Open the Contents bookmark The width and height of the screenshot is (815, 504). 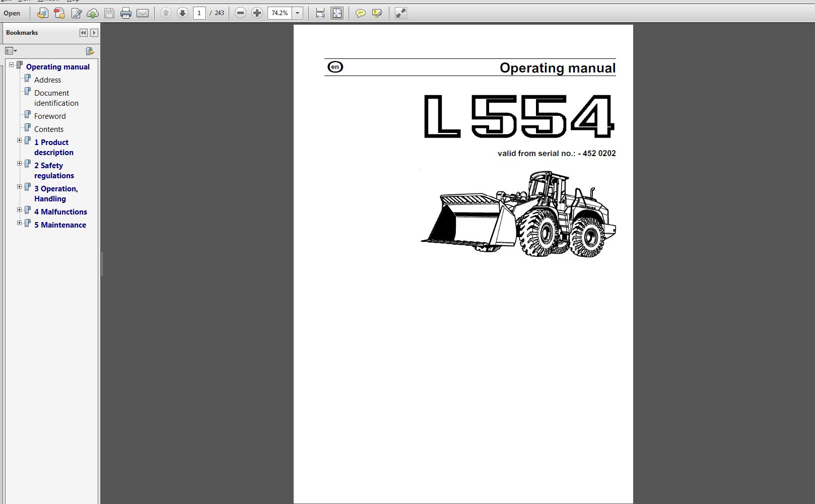tap(49, 129)
